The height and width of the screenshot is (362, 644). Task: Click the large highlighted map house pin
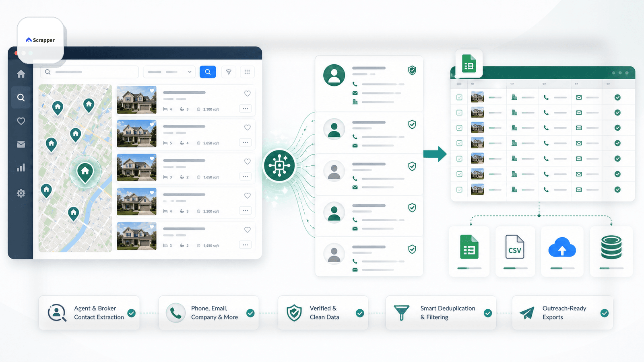coord(85,173)
